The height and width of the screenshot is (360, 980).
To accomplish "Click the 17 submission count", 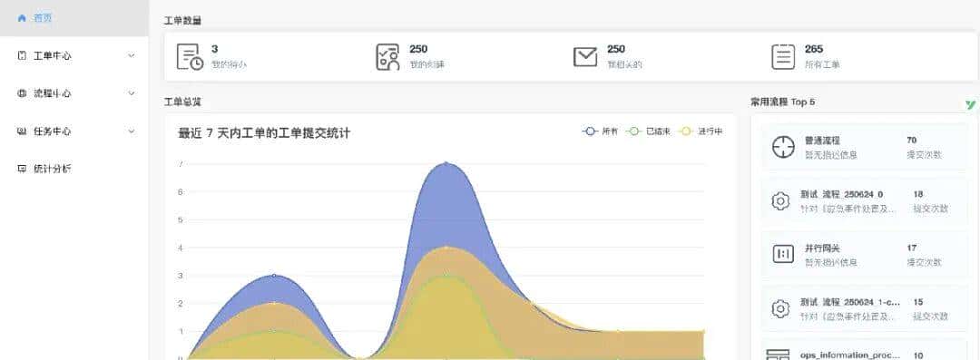I will [911, 248].
